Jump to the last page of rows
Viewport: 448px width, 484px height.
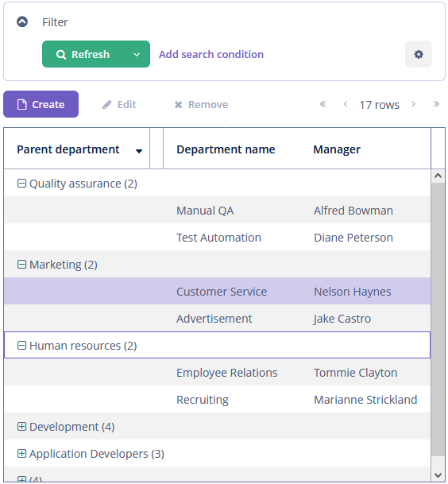point(435,104)
